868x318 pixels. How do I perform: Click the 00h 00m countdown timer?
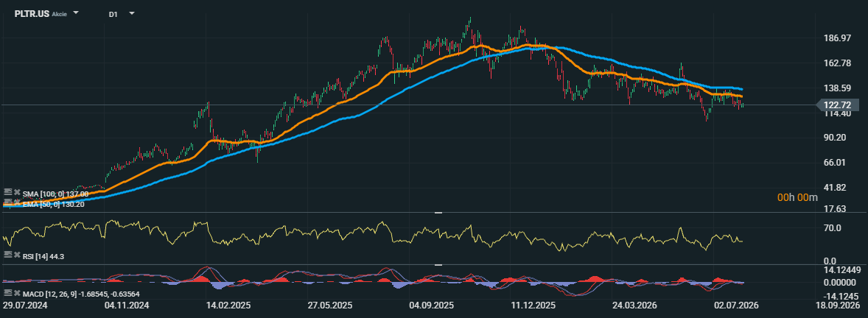(x=797, y=197)
